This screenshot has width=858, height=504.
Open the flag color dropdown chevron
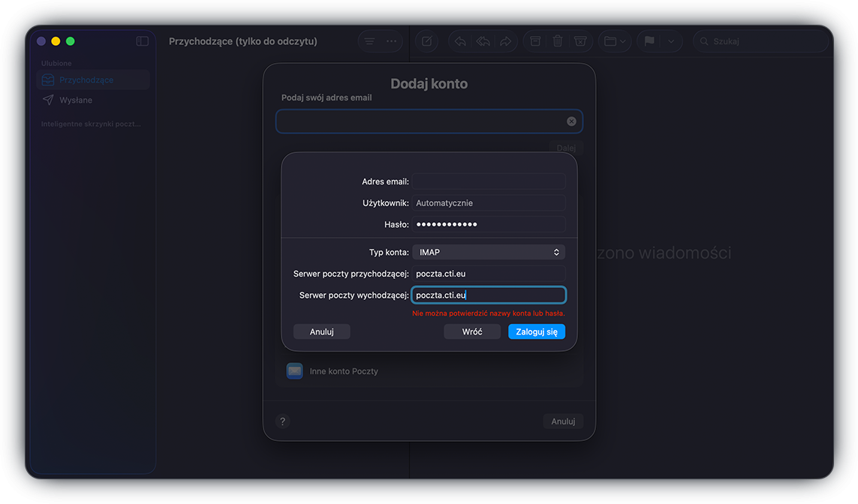click(672, 41)
